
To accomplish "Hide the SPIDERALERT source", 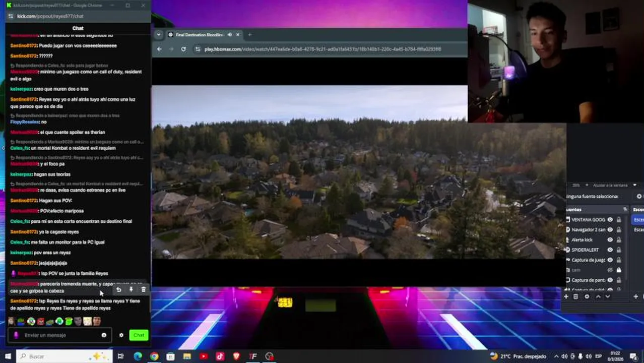I will point(610,250).
